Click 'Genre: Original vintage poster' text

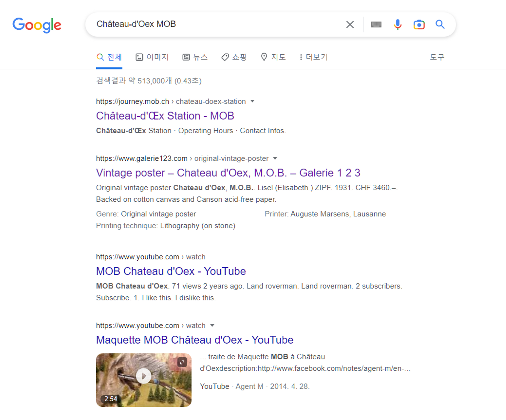click(x=146, y=214)
